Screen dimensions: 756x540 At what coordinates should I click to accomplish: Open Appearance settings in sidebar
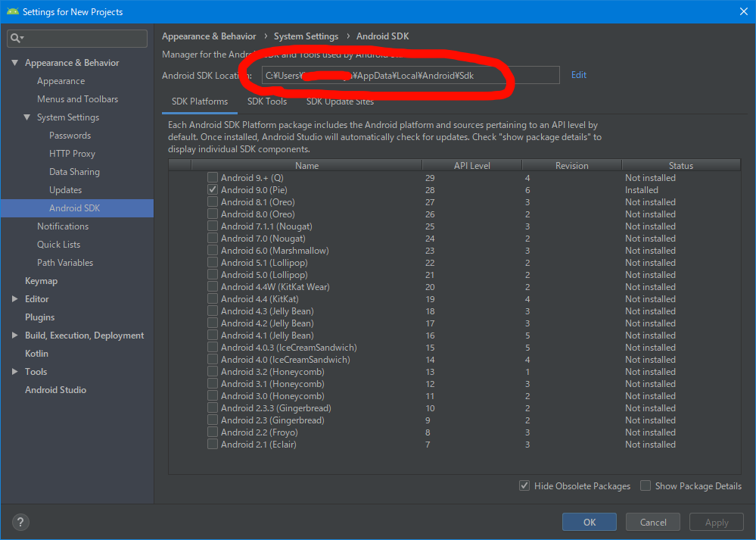(61, 81)
